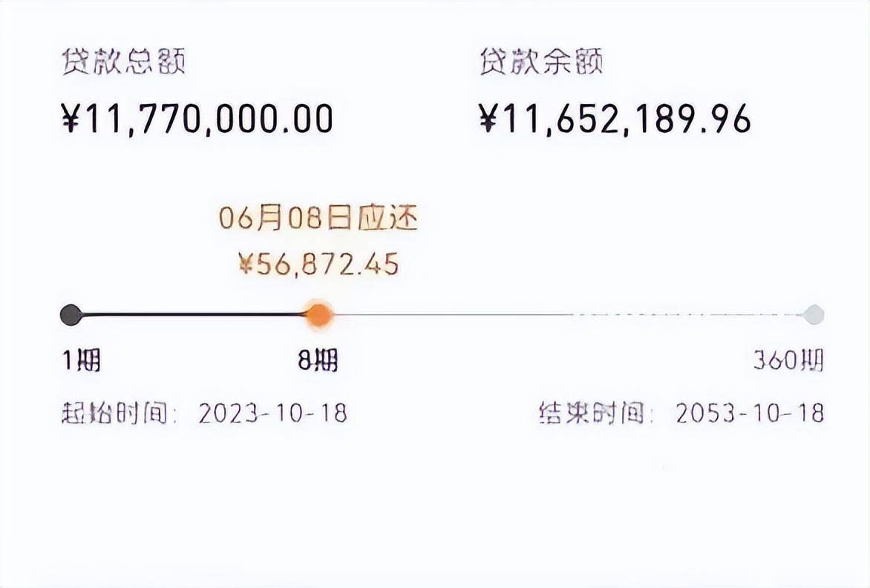The height and width of the screenshot is (588, 870).
Task: Click the 360期 period label
Action: [788, 361]
